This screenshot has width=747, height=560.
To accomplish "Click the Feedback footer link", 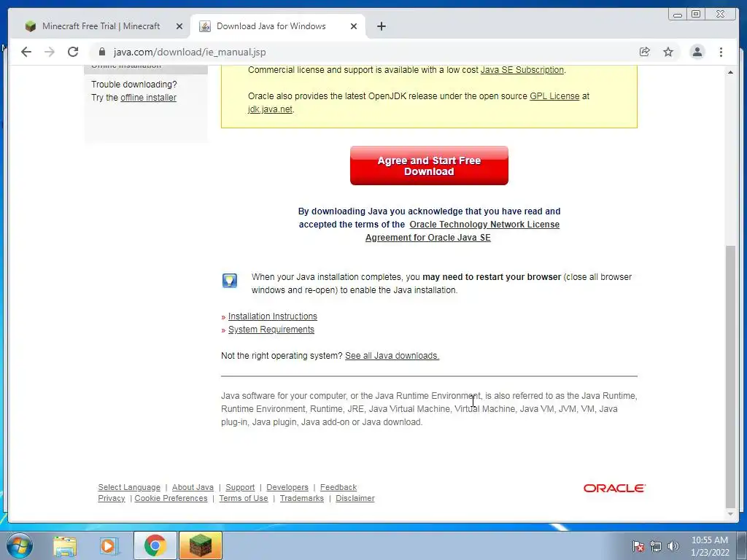I will (x=338, y=487).
